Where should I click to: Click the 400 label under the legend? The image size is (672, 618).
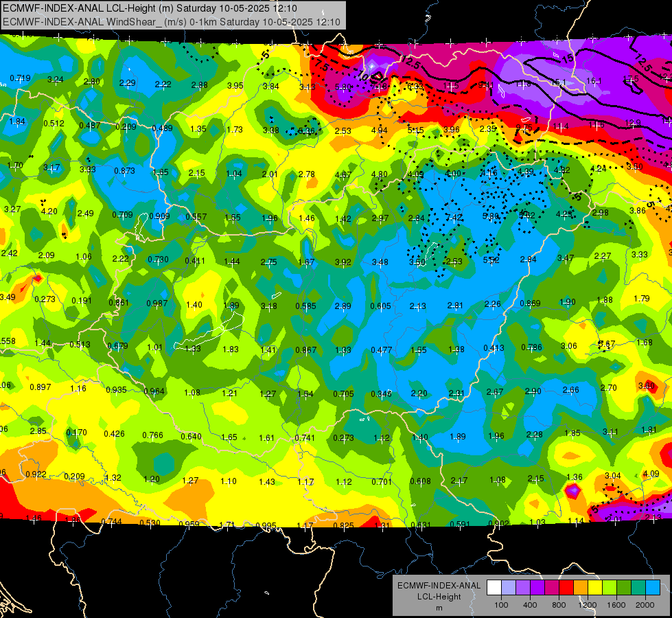pos(530,605)
